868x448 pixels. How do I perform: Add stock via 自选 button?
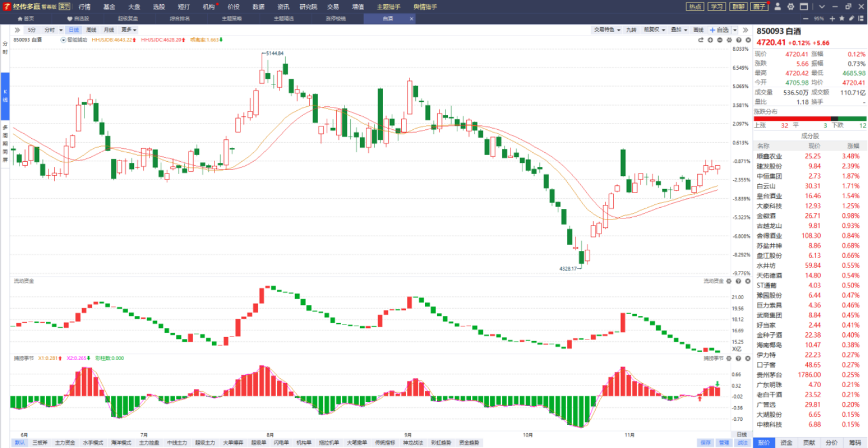(720, 30)
